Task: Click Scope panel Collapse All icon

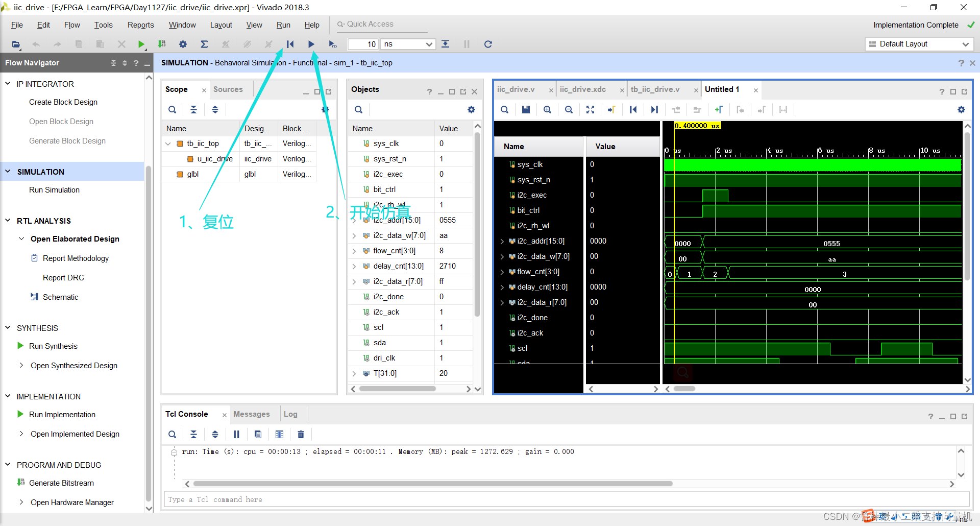Action: pyautogui.click(x=193, y=110)
